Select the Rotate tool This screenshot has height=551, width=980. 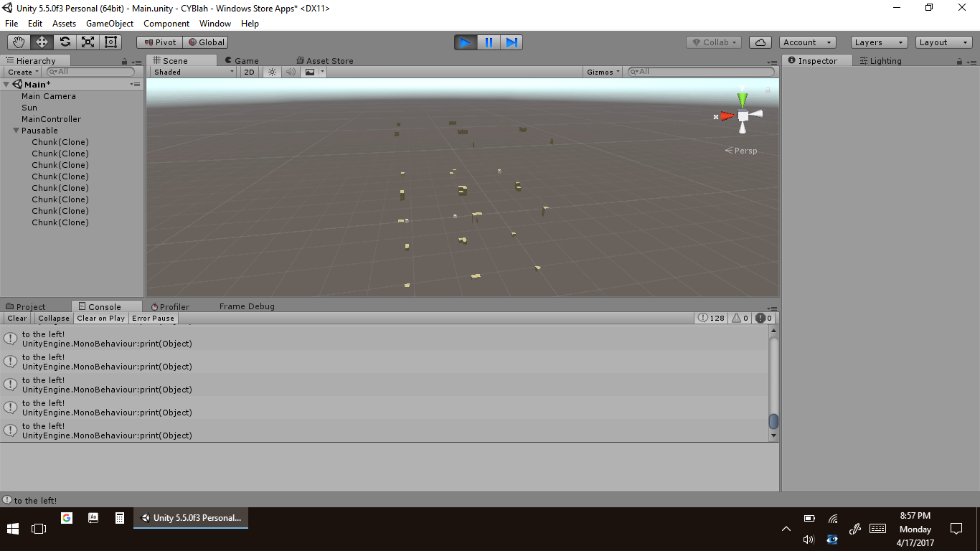[65, 42]
